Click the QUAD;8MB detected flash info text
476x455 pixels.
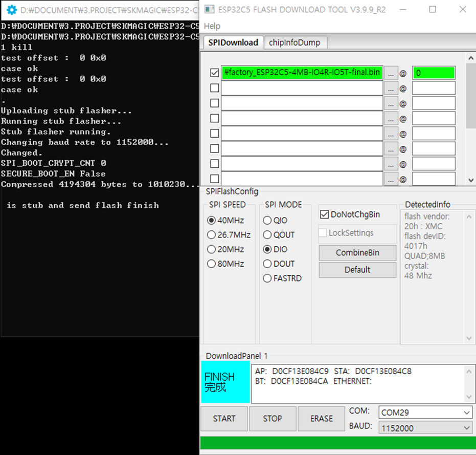[424, 255]
